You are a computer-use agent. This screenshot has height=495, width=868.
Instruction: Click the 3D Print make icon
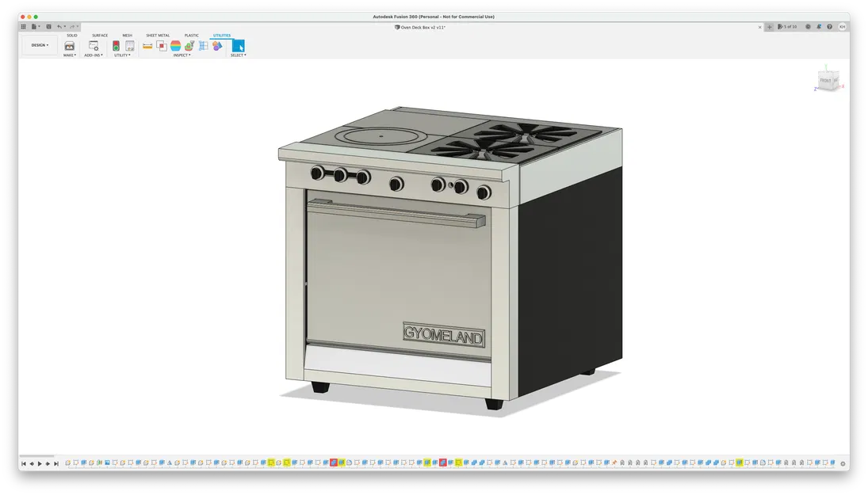(x=69, y=46)
